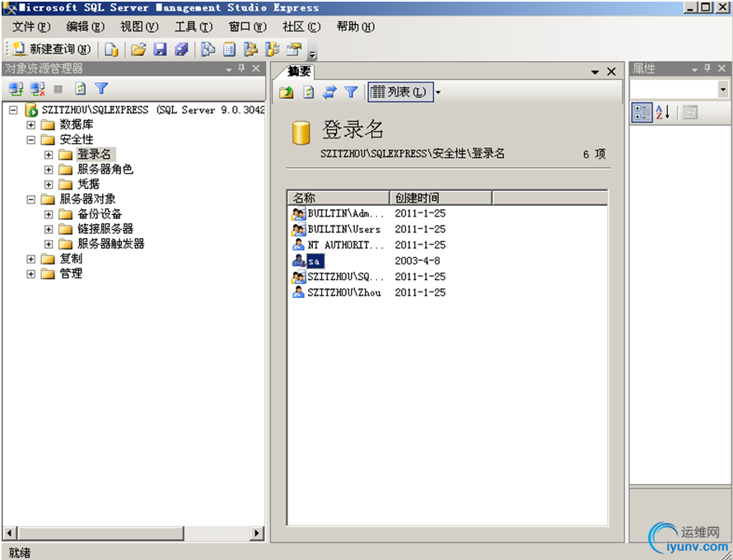Open the Summary tab list dropdown arrow
The height and width of the screenshot is (560, 733).
click(595, 72)
